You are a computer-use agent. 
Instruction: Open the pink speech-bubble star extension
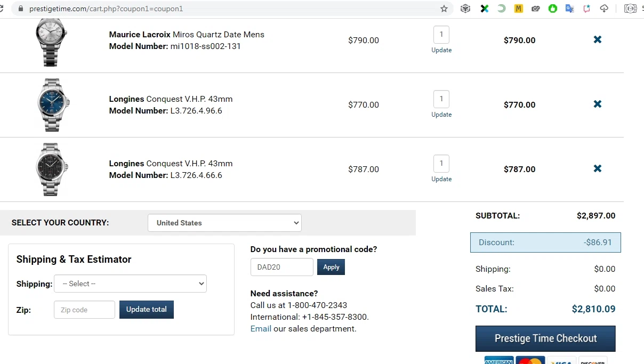click(x=587, y=9)
